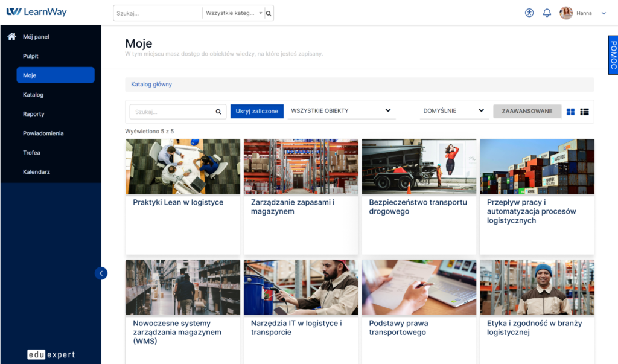Switch to list view layout
This screenshot has width=618, height=364.
tap(584, 112)
